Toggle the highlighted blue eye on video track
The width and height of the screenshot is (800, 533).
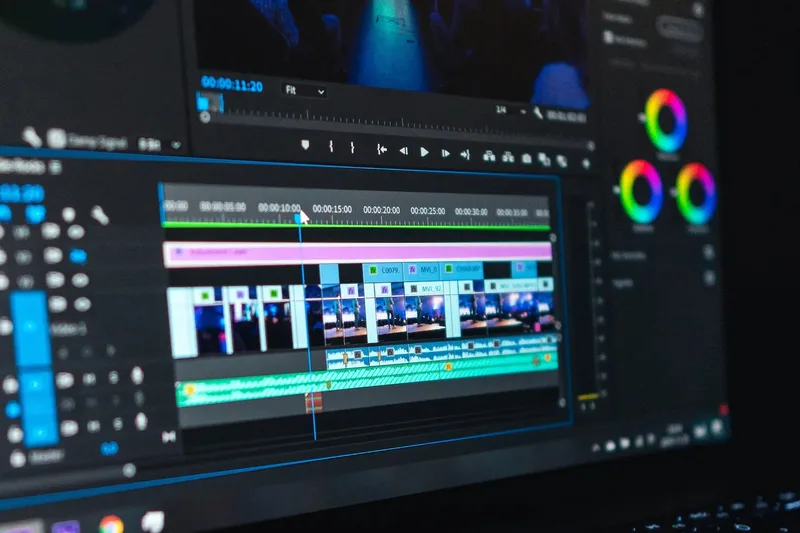click(78, 256)
